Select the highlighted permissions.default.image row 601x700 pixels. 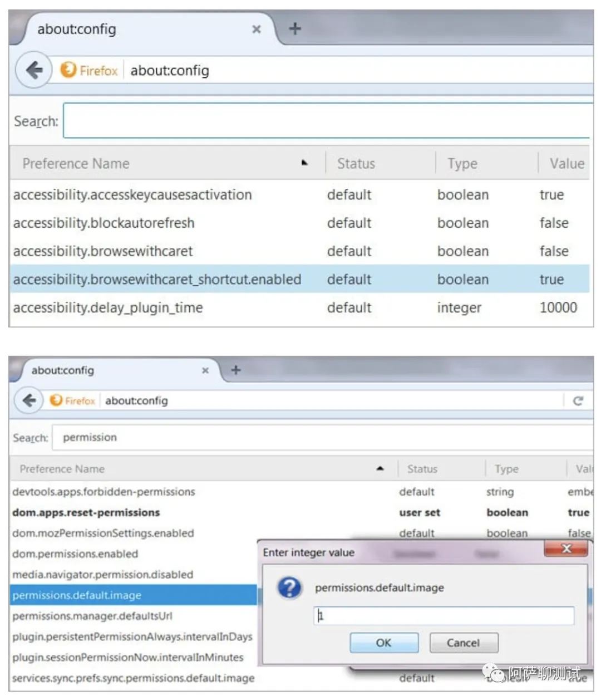[x=134, y=595]
